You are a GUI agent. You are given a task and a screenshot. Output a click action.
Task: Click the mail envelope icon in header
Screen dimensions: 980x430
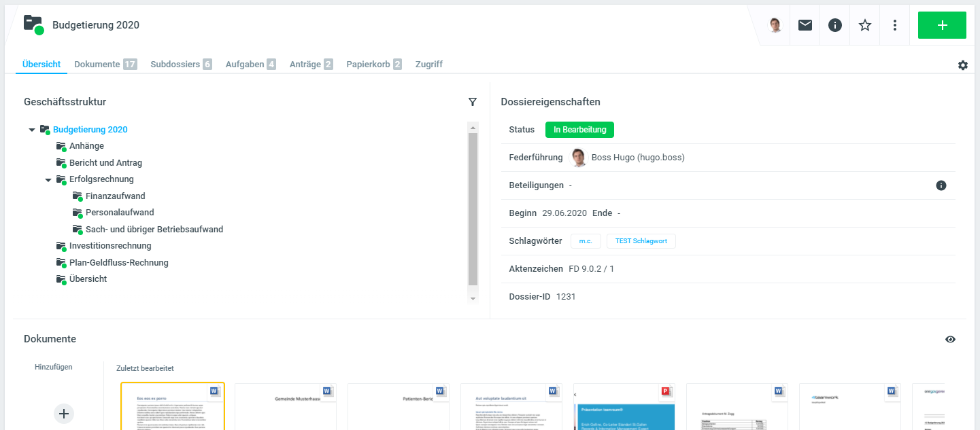click(805, 25)
